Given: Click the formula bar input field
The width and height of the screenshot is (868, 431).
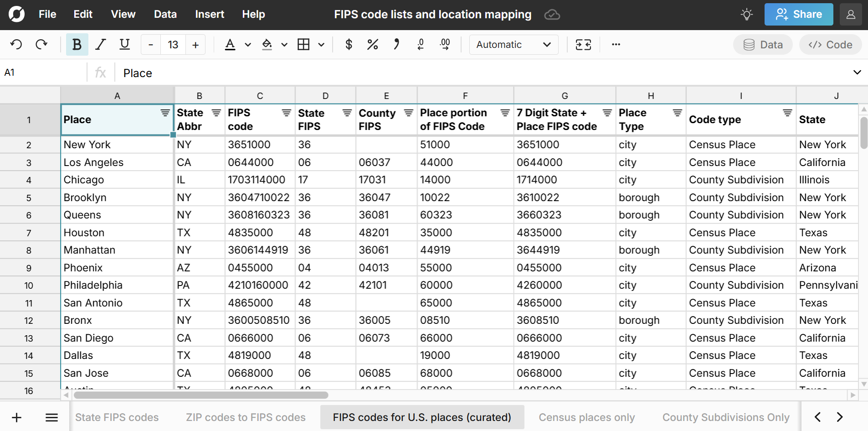Looking at the screenshot, I should [x=483, y=73].
